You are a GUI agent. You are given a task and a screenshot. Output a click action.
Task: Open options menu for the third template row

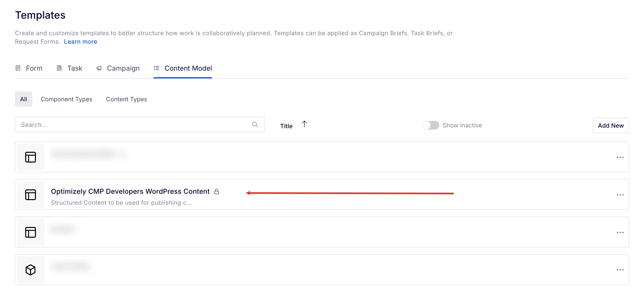tap(620, 232)
